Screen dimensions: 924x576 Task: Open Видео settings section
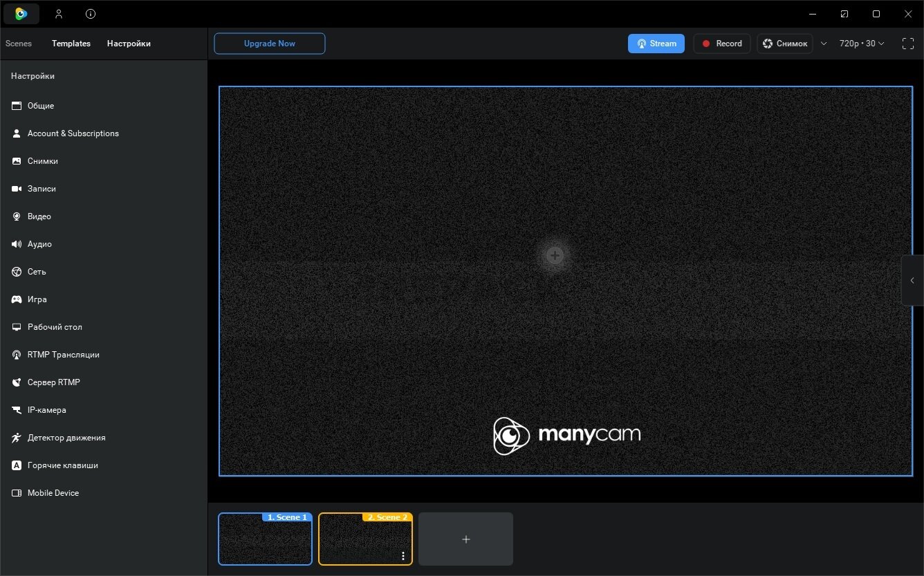[104, 216]
